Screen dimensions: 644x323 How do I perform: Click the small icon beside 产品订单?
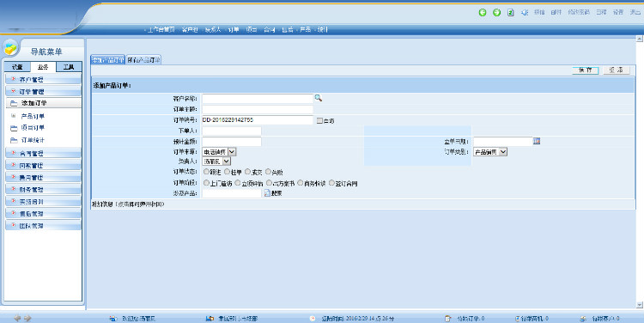(x=14, y=116)
